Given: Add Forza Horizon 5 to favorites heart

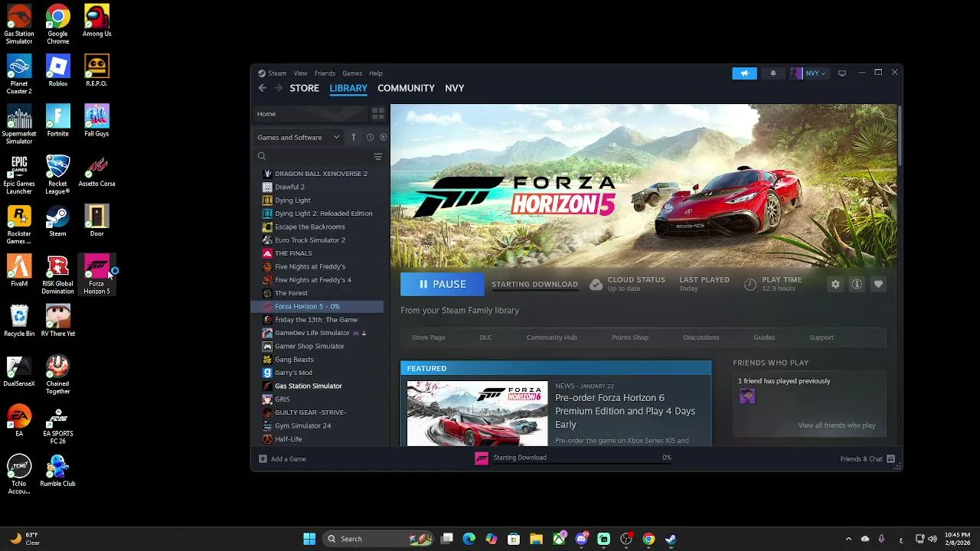Looking at the screenshot, I should click(878, 285).
